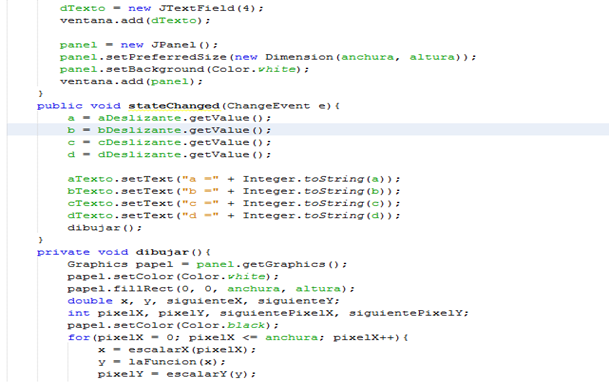609x382 pixels.
Task: Click the dTexto.setText line
Action: click(233, 215)
